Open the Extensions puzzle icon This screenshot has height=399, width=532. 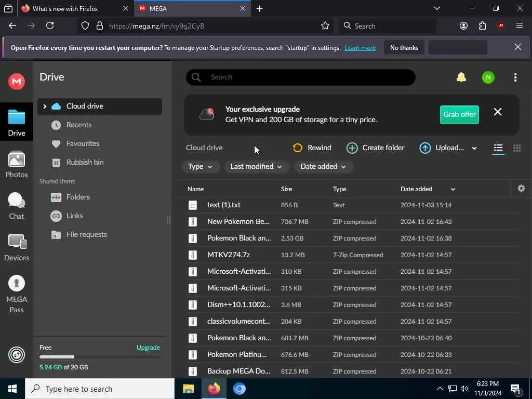click(482, 25)
